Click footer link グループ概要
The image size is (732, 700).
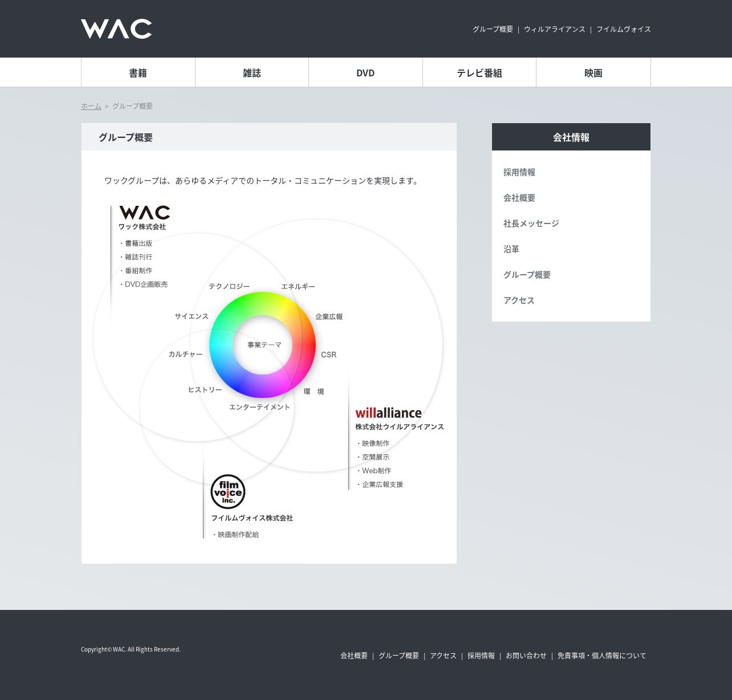(399, 656)
